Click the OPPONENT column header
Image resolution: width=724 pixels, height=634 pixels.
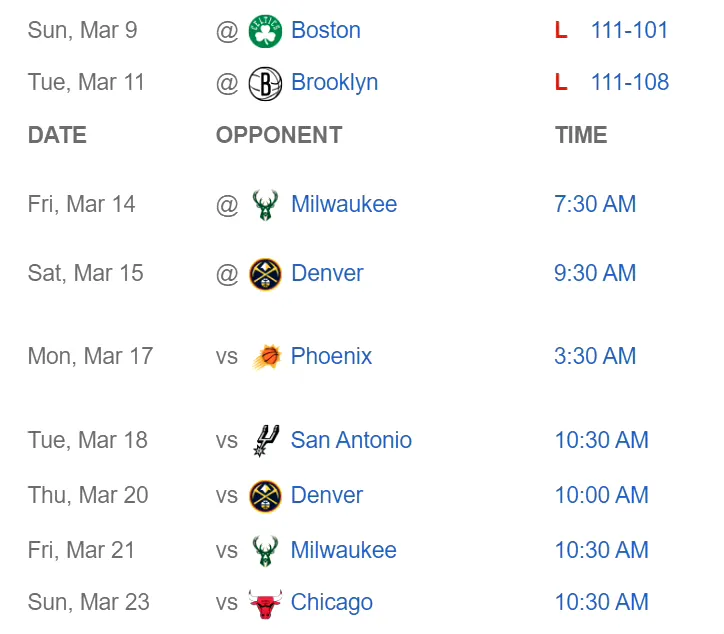[x=279, y=135]
